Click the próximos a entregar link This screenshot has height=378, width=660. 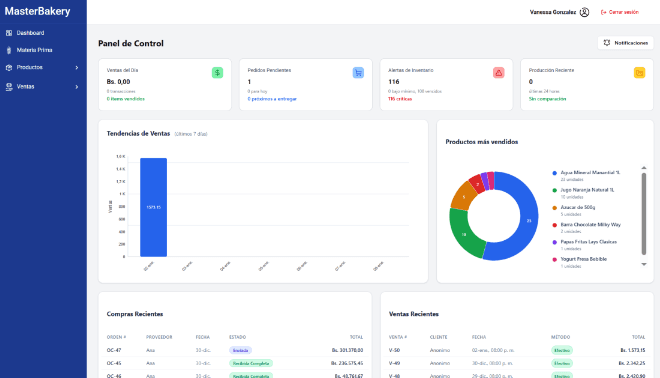(x=272, y=99)
